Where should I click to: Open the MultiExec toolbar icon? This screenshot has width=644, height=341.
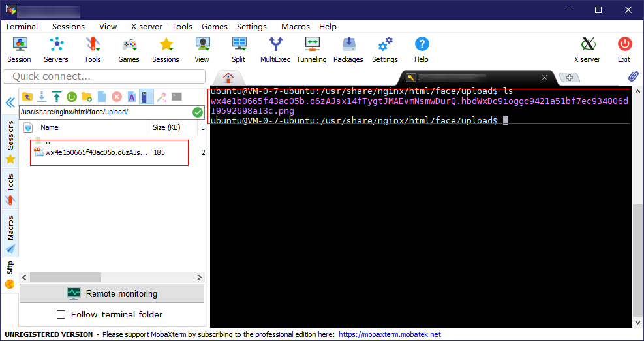click(276, 50)
